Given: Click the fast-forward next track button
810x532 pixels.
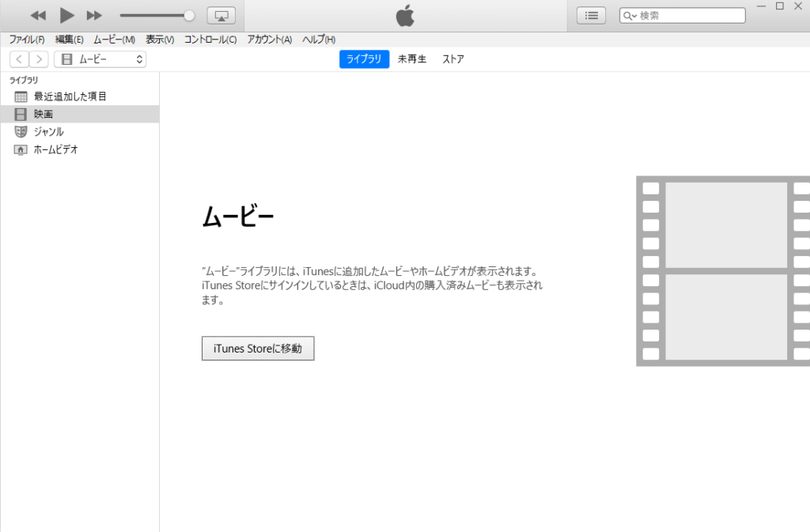Looking at the screenshot, I should pos(94,16).
